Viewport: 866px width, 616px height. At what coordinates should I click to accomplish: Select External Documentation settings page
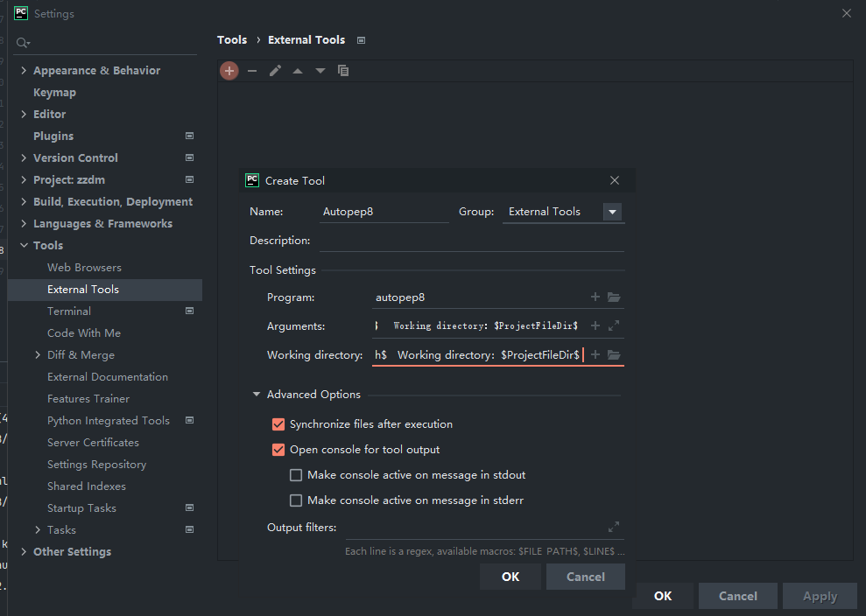pyautogui.click(x=108, y=377)
